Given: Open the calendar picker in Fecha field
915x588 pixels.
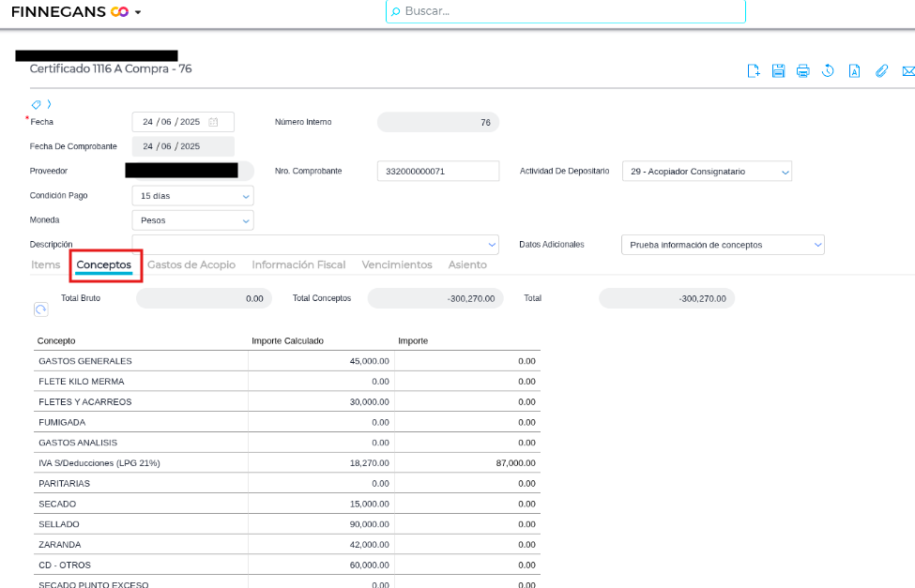Looking at the screenshot, I should coord(213,122).
